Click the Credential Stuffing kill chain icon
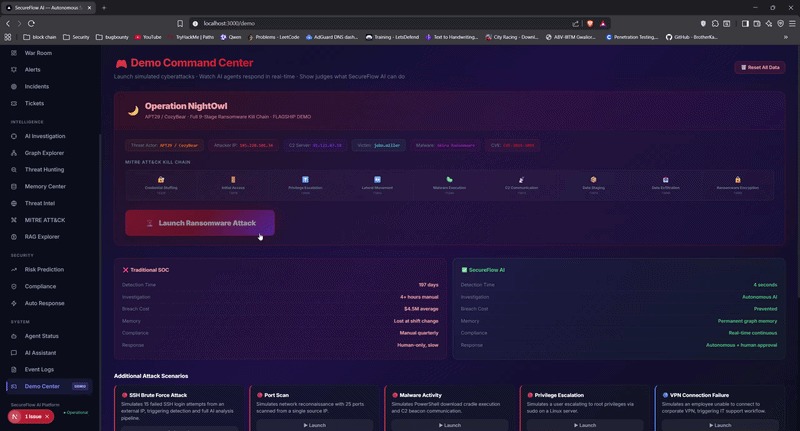The width and height of the screenshot is (800, 431). point(161,180)
